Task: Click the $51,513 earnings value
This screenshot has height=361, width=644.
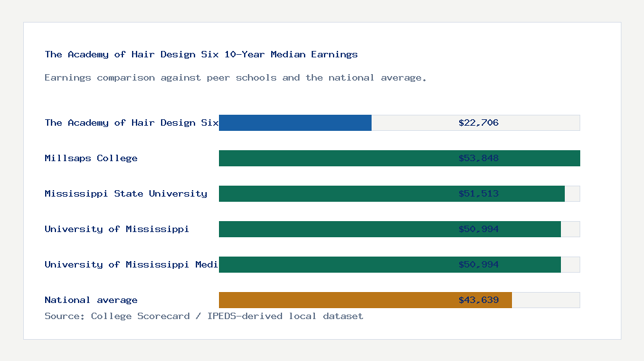Action: (x=478, y=193)
